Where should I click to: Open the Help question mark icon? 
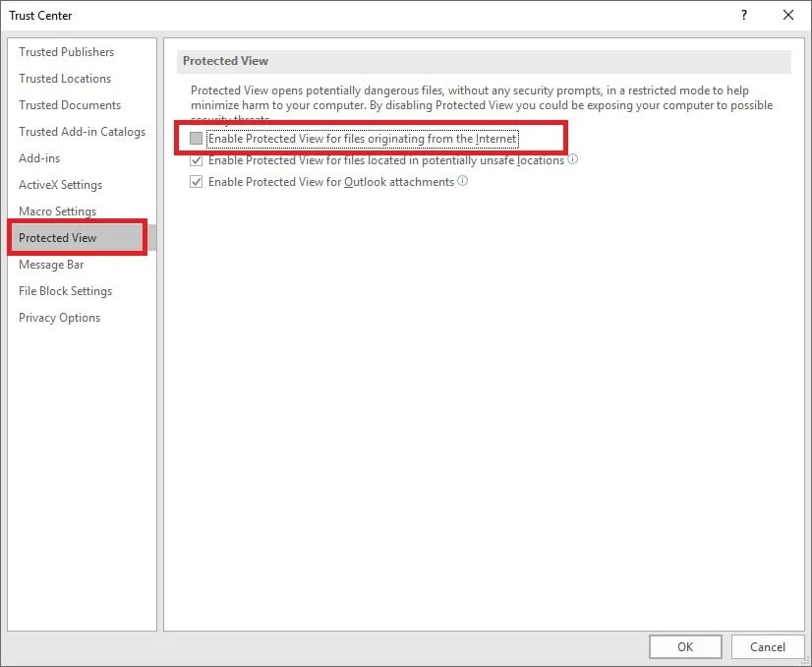[x=744, y=15]
